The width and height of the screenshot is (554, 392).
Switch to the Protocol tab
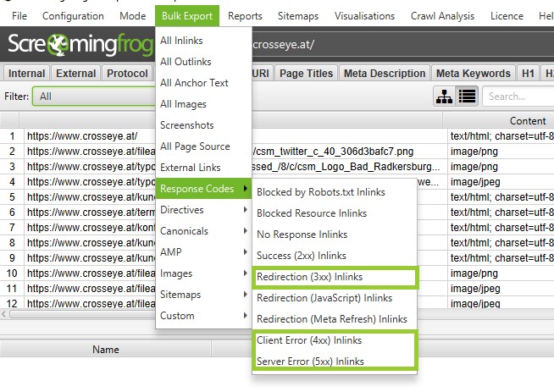tap(127, 73)
